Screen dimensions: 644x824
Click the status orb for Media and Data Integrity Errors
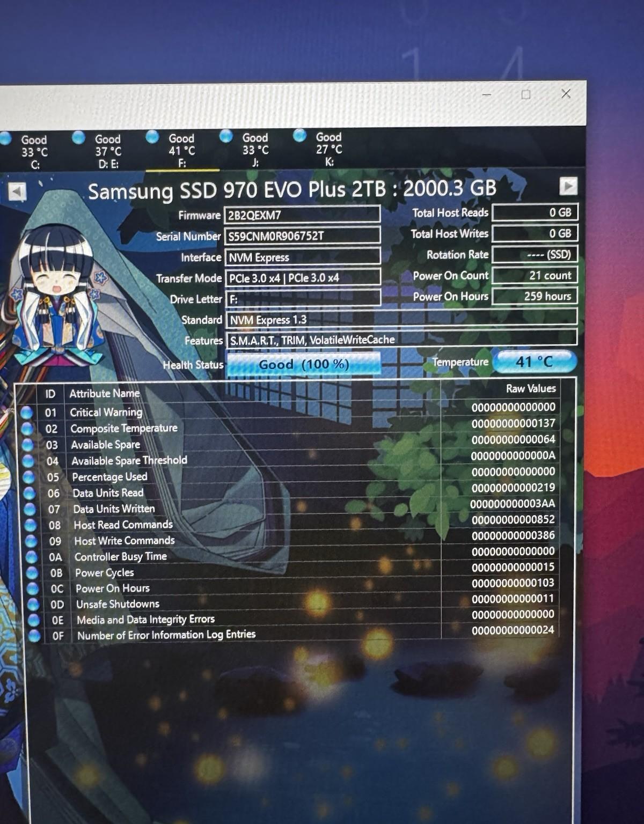pyautogui.click(x=34, y=620)
